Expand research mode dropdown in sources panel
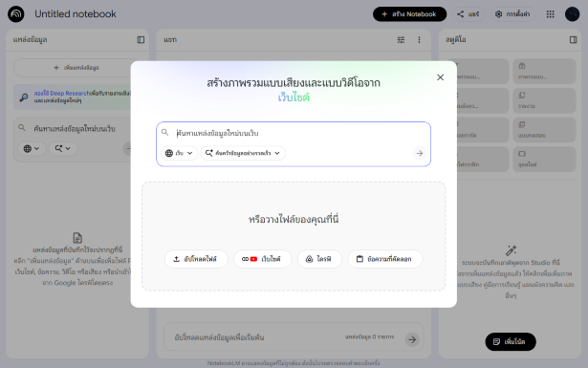 (x=63, y=148)
